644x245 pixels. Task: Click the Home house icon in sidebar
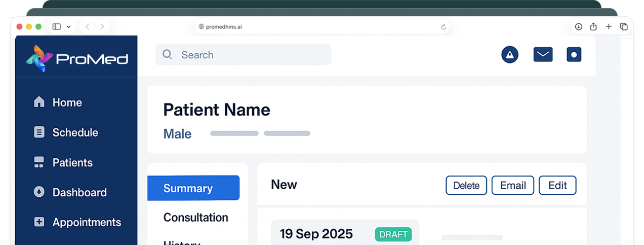[39, 102]
